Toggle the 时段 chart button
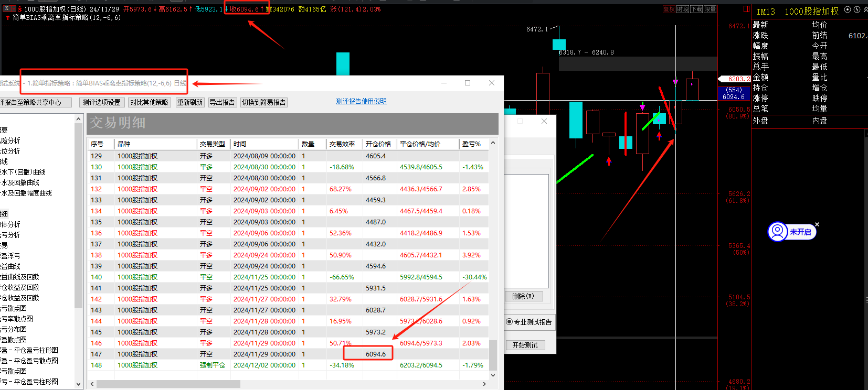The image size is (868, 390). [683, 9]
